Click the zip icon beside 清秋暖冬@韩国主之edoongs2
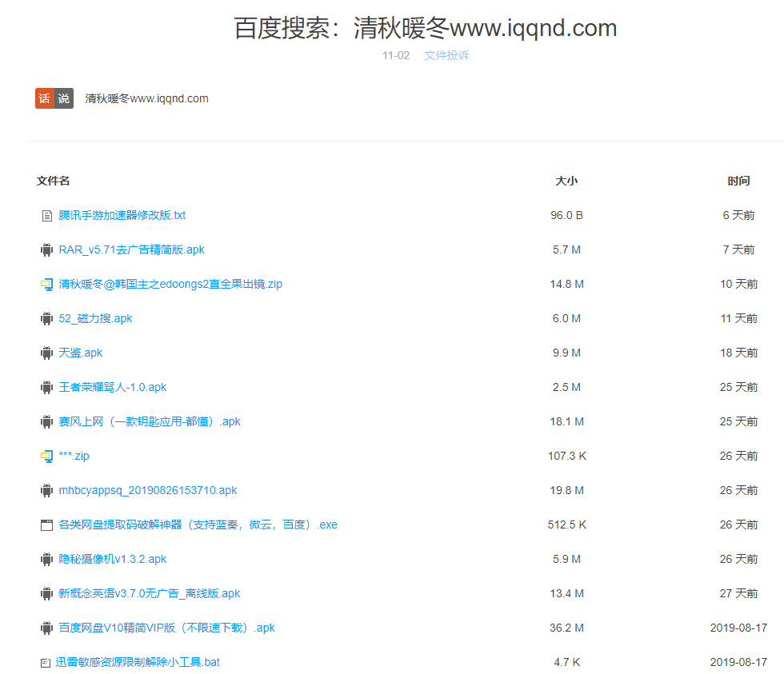 click(x=46, y=285)
